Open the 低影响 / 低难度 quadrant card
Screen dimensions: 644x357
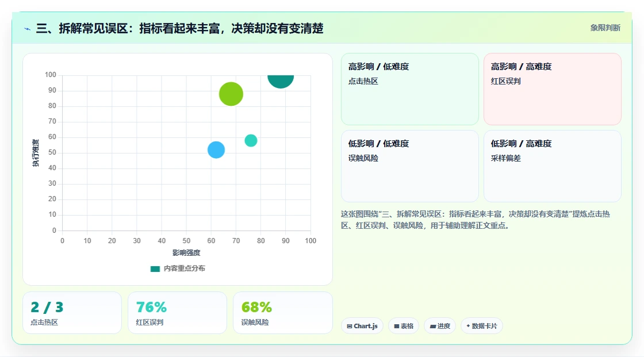coord(410,166)
